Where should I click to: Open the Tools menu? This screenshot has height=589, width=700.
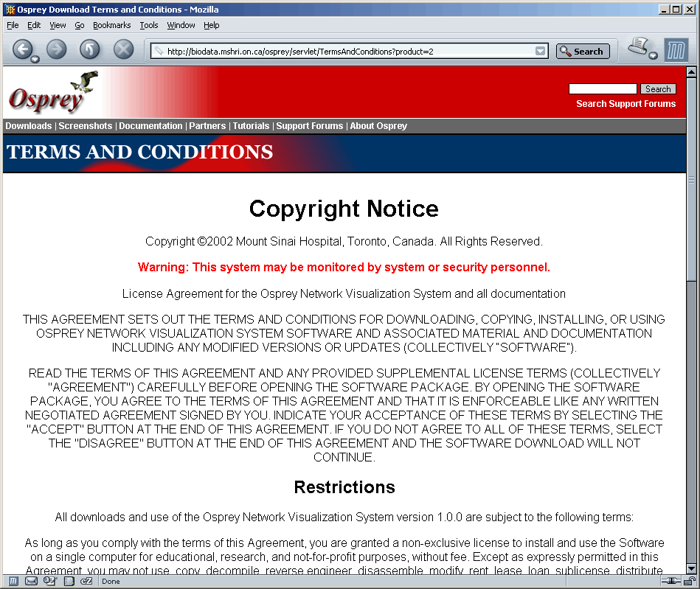pyautogui.click(x=149, y=25)
